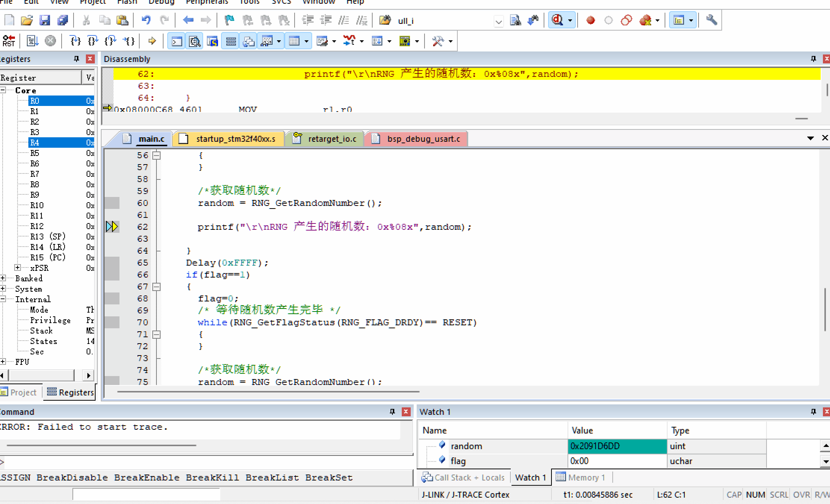Click Show Next Statement yellow arrow
This screenshot has width=830, height=504.
pos(152,41)
